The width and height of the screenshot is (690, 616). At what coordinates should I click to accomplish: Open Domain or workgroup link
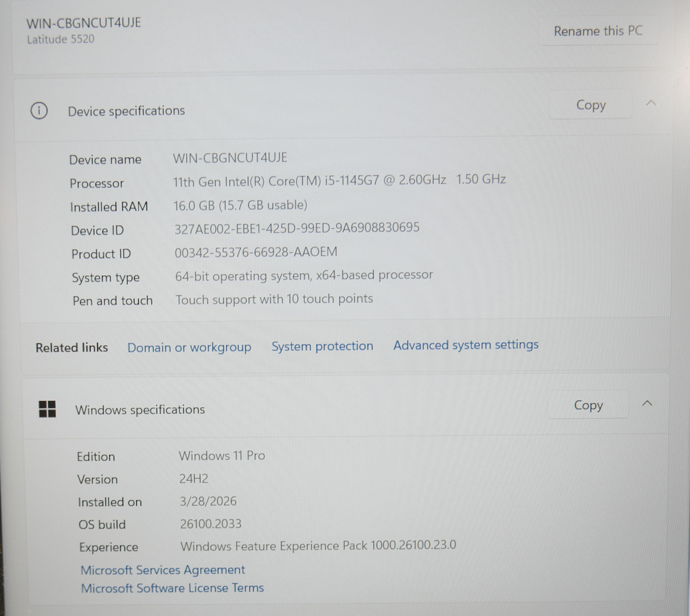[189, 347]
